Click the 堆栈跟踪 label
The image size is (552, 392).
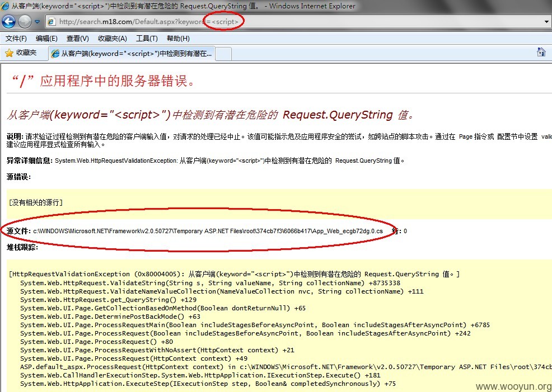(22, 248)
